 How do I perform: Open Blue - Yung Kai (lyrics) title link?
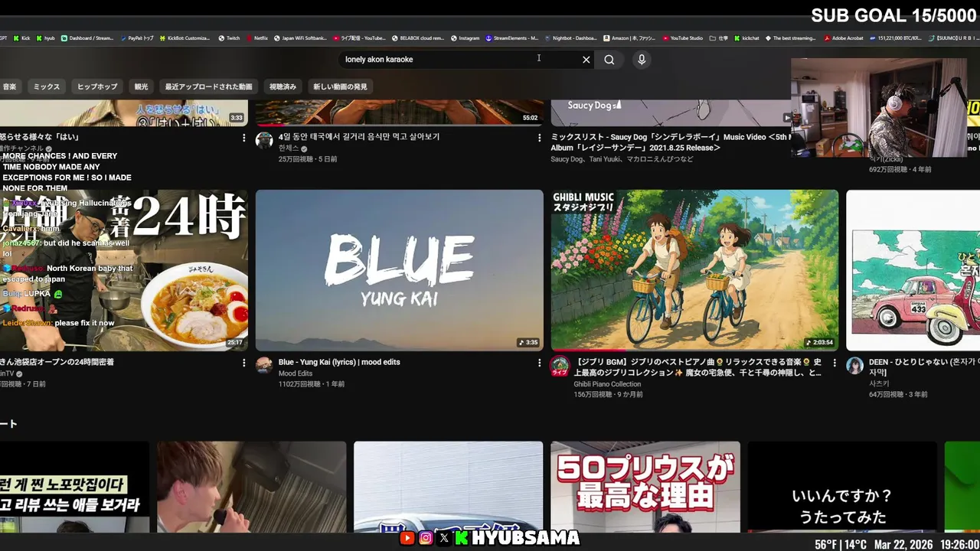tap(339, 362)
